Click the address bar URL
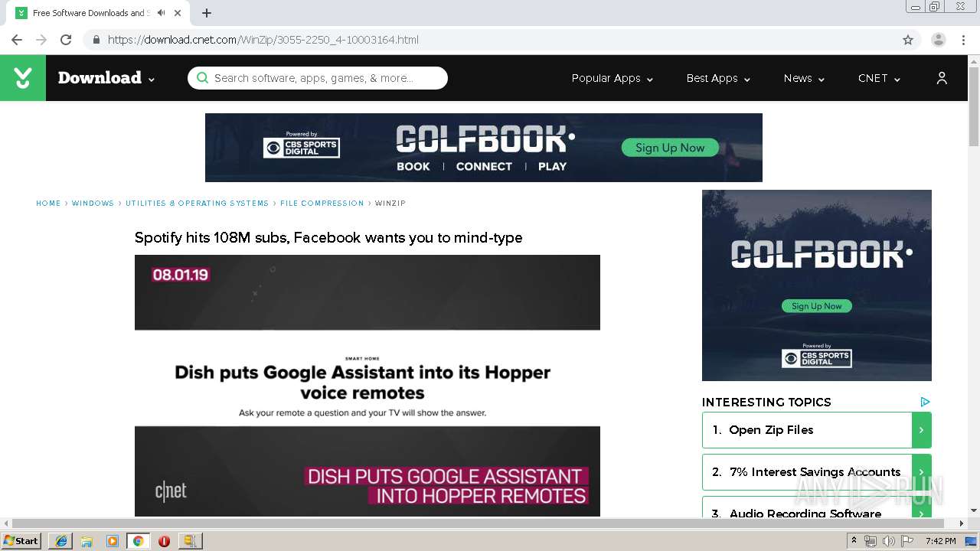 [x=263, y=40]
